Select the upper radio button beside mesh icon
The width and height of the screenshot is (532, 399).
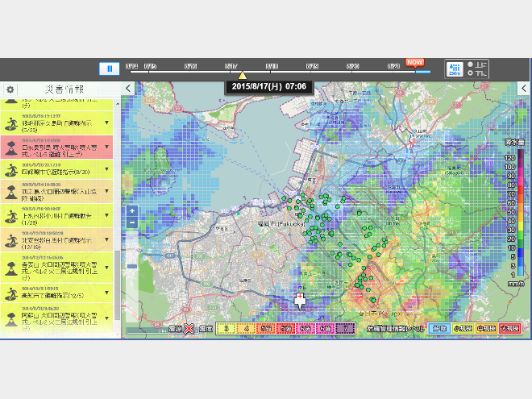(x=472, y=64)
